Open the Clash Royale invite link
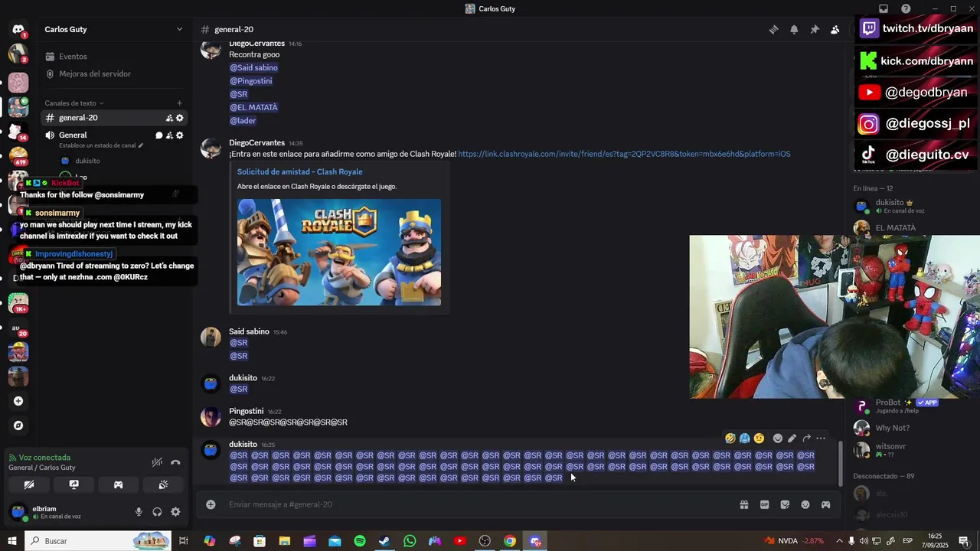 pyautogui.click(x=624, y=154)
